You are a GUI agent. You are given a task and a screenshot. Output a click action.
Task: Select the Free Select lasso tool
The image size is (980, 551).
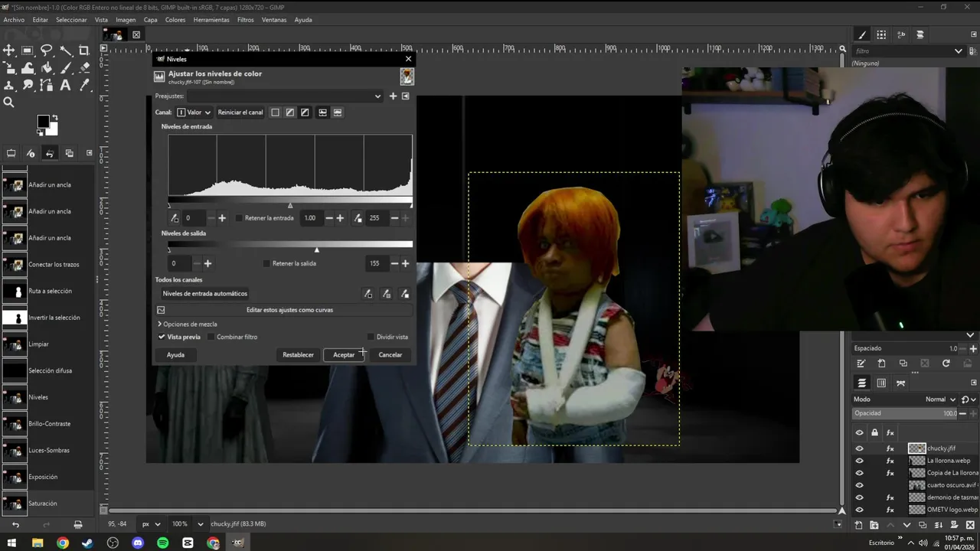pos(47,51)
